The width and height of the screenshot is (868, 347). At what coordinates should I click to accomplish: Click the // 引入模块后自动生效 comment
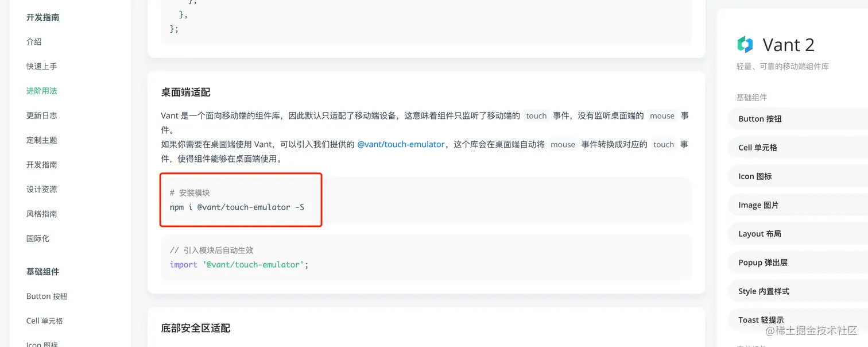click(212, 250)
